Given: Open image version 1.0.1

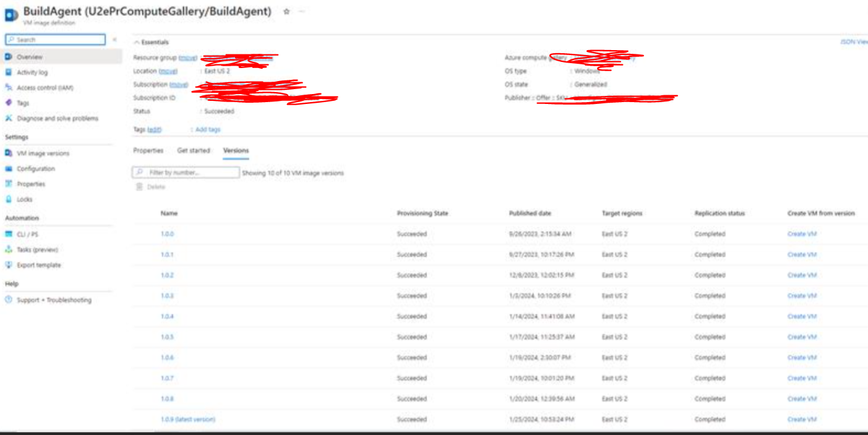Looking at the screenshot, I should 167,254.
